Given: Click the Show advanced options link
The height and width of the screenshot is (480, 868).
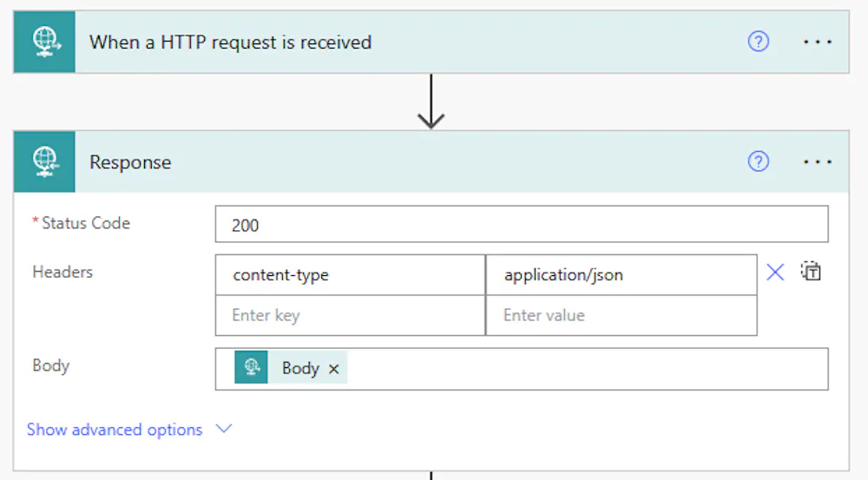Looking at the screenshot, I should [115, 430].
